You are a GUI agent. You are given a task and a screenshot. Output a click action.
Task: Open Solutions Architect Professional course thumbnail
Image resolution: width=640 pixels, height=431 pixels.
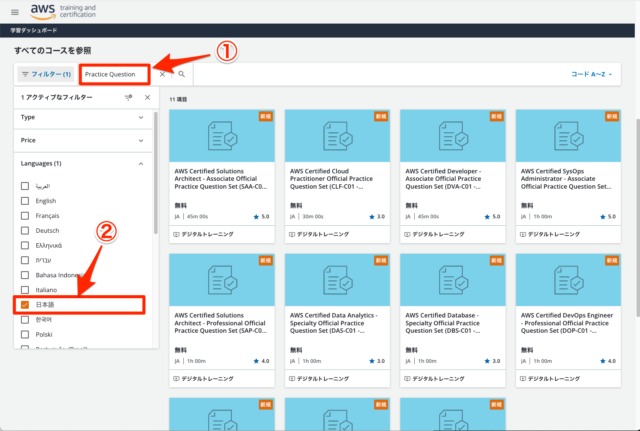(x=222, y=280)
